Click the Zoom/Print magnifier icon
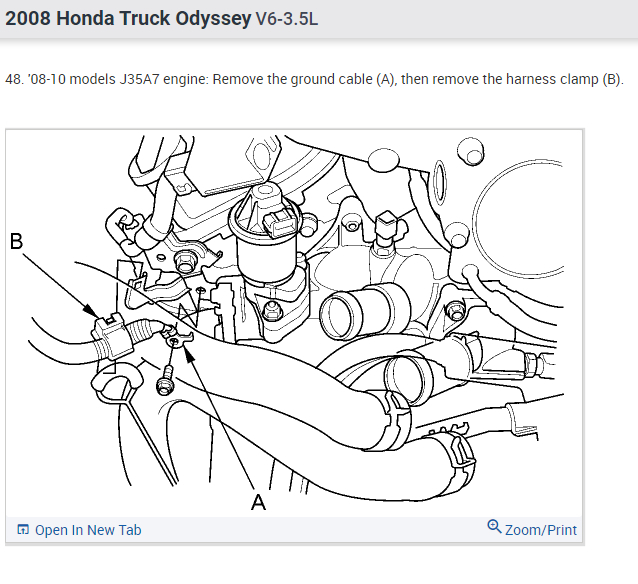The height and width of the screenshot is (584, 638). (494, 527)
